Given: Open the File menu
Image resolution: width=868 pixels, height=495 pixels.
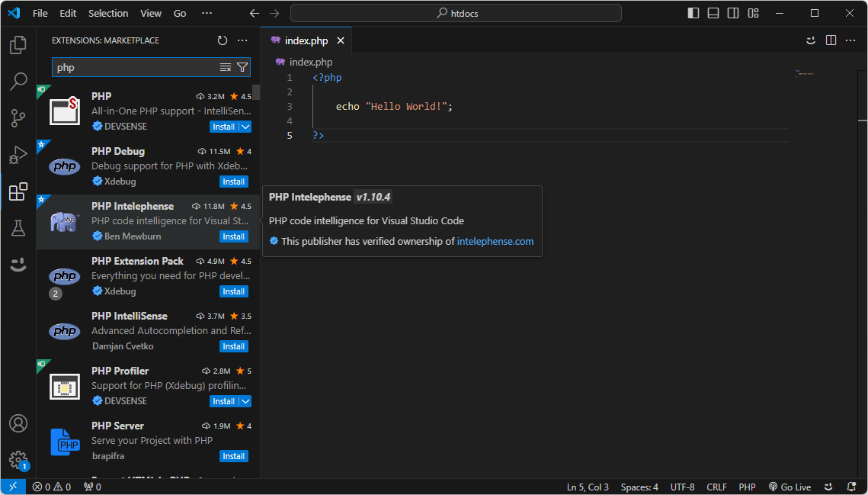Looking at the screenshot, I should coord(40,13).
